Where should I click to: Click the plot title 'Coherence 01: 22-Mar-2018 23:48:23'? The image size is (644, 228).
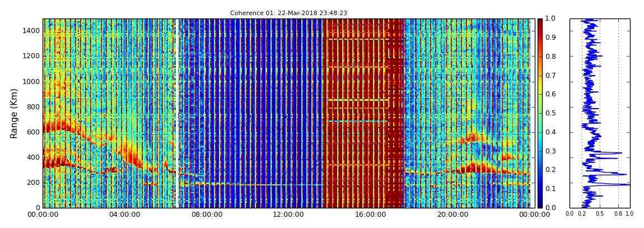coord(288,13)
